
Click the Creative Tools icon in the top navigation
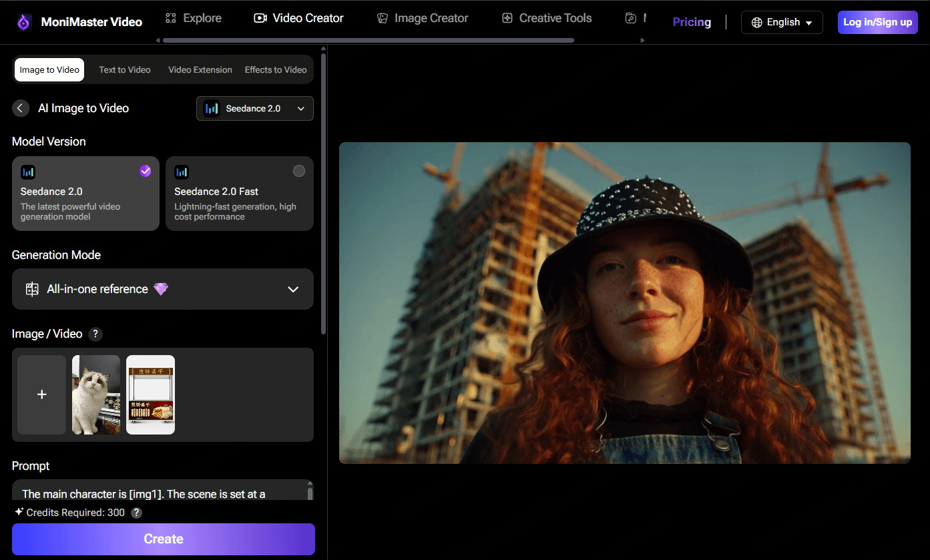click(507, 18)
